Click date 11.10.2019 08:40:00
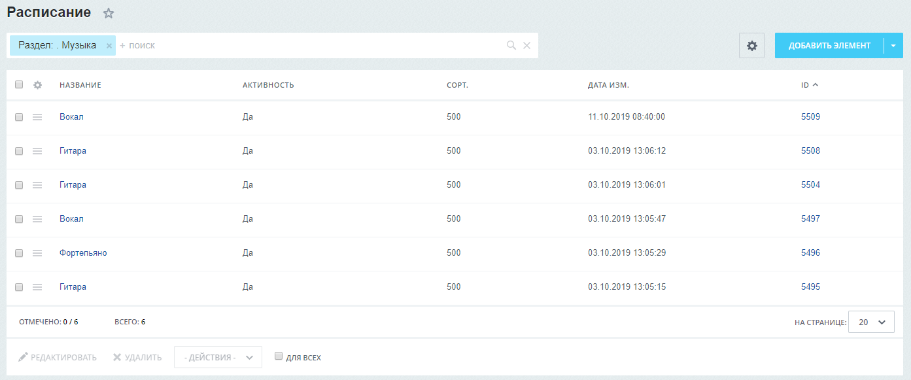Screen dimensions: 911x380 pyautogui.click(x=626, y=117)
